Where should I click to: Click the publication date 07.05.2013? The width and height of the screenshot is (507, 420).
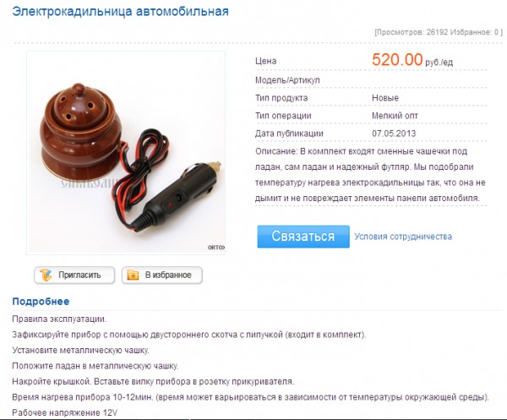(394, 134)
